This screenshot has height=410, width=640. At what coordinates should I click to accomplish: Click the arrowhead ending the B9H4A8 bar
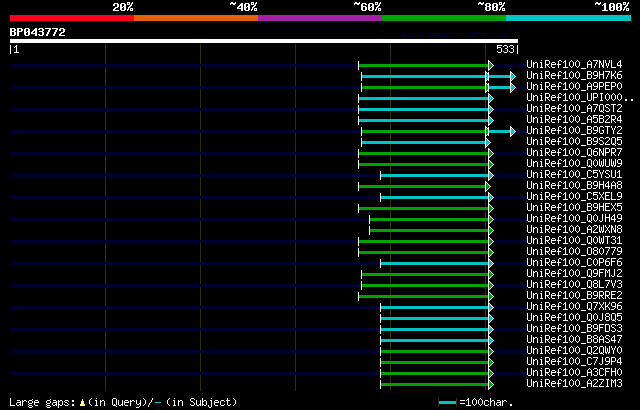[488, 186]
